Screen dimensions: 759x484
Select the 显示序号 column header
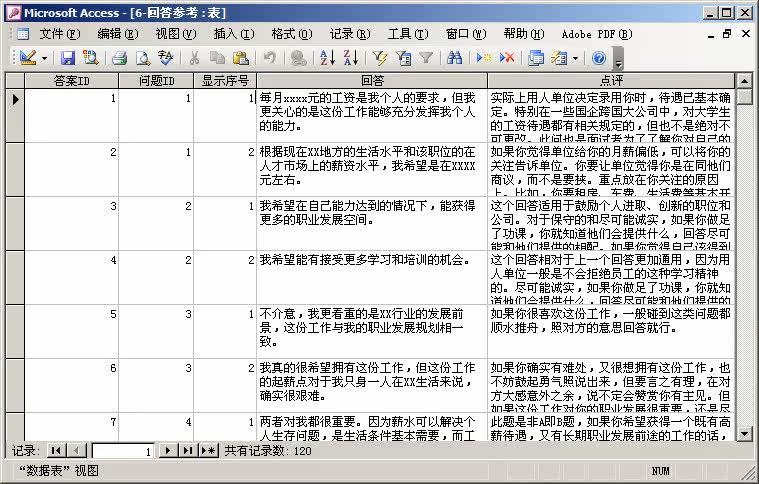coord(225,81)
